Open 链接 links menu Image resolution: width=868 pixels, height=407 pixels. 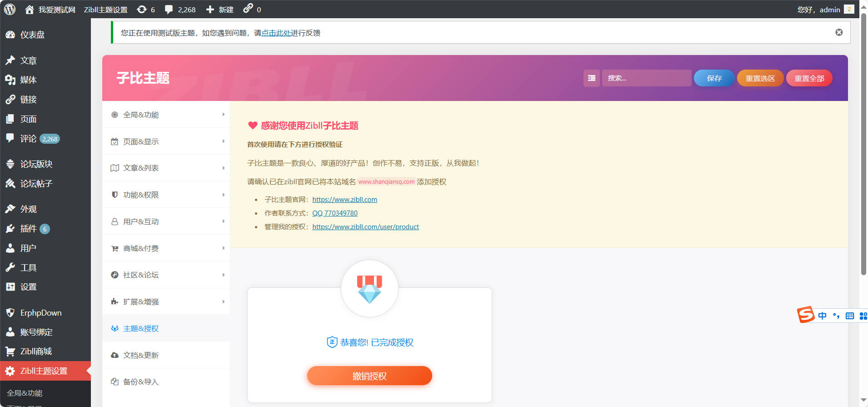pos(45,100)
